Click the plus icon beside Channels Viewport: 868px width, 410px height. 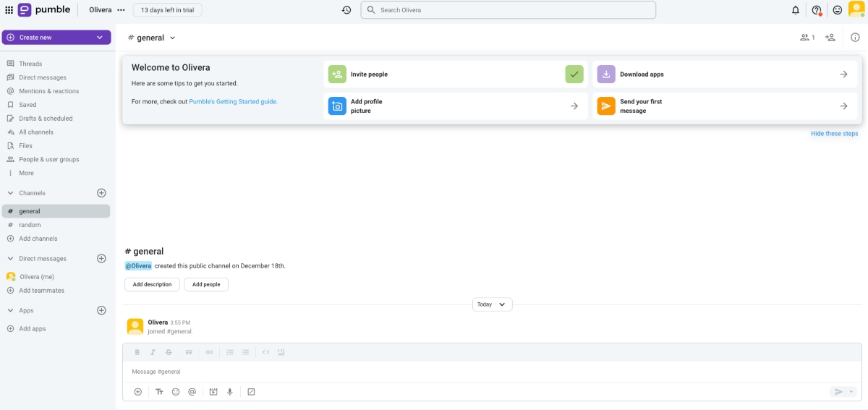click(101, 193)
